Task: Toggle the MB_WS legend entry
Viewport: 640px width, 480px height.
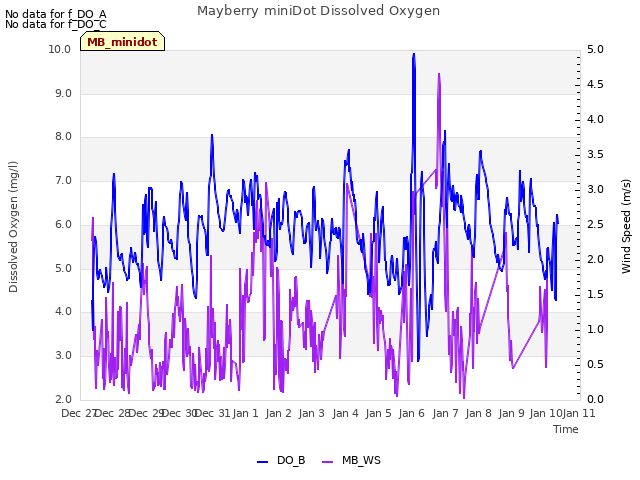Action: click(x=351, y=461)
